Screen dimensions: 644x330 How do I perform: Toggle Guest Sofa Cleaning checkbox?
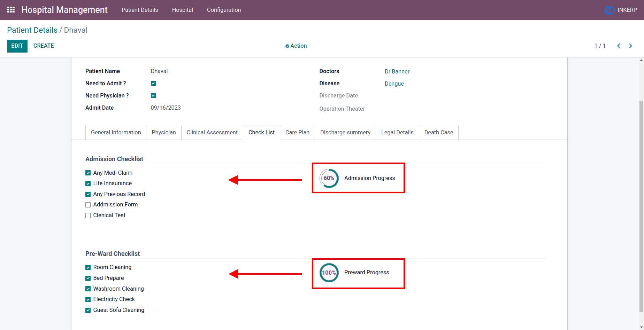coord(88,310)
